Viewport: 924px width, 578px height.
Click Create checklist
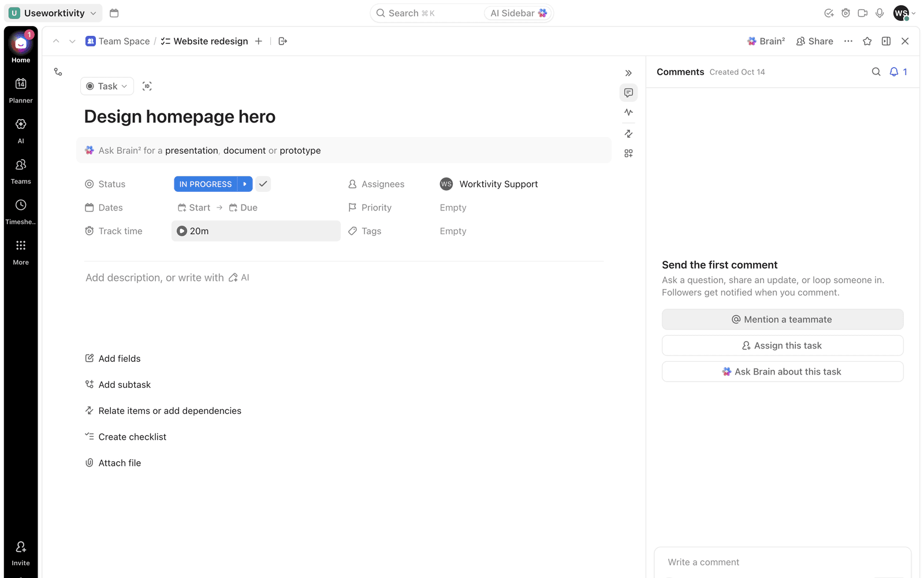click(126, 437)
